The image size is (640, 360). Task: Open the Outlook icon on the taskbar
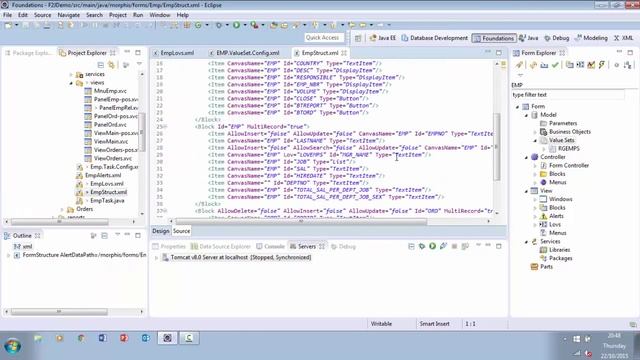pyautogui.click(x=146, y=338)
